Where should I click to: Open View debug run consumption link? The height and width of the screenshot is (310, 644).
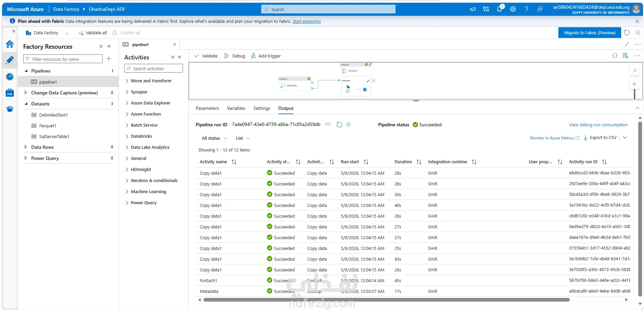(598, 125)
